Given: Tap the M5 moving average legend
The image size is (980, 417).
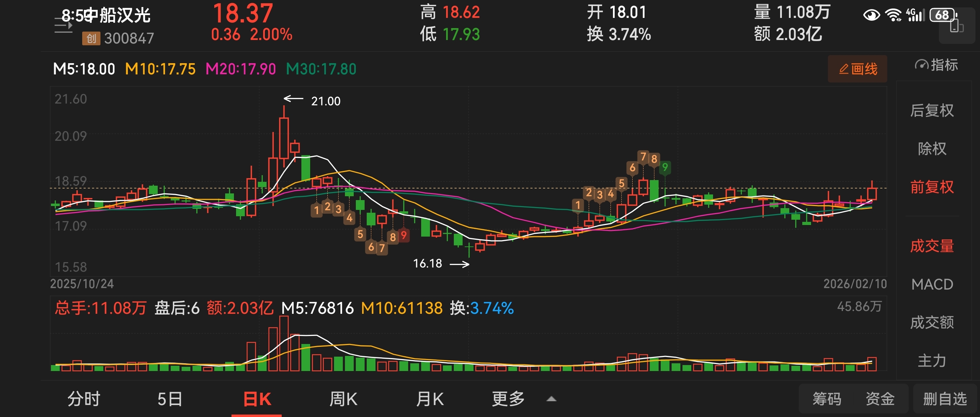Looking at the screenshot, I should click(84, 69).
